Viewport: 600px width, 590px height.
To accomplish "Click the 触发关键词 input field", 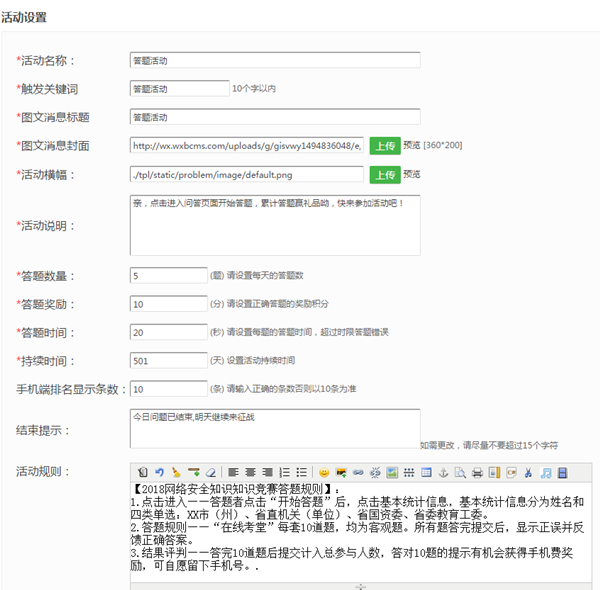I will pyautogui.click(x=179, y=88).
